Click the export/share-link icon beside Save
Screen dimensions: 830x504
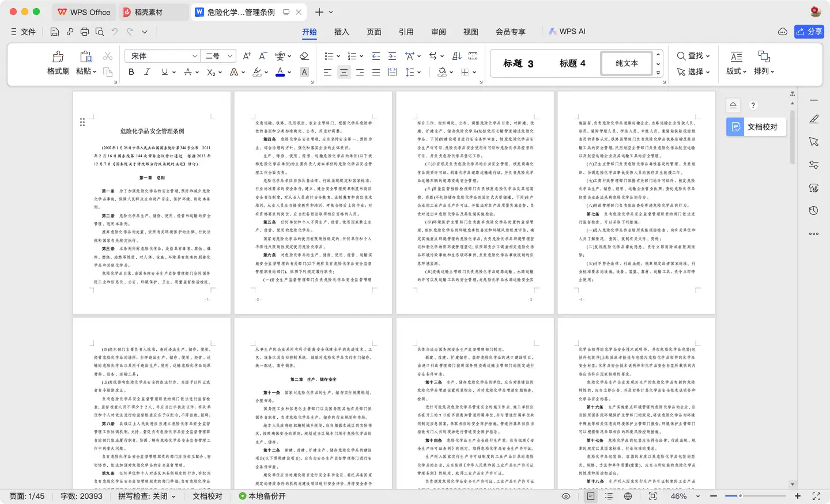[70, 32]
